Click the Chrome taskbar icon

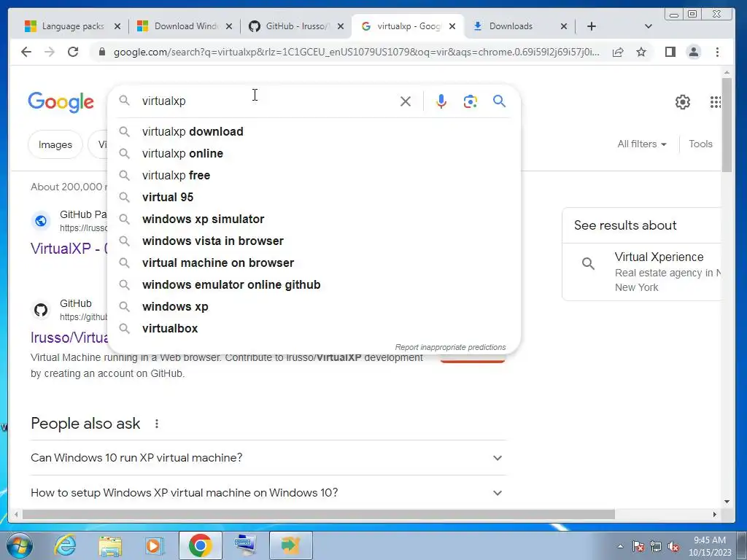coord(200,545)
